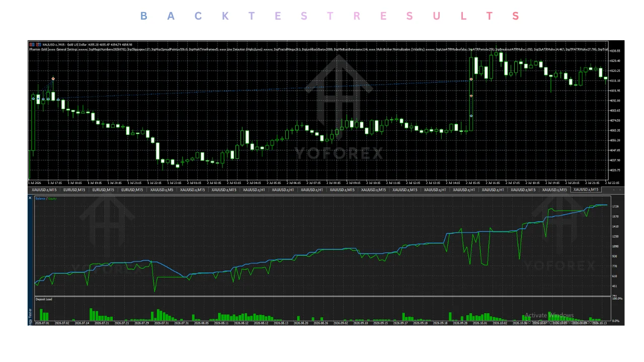The image size is (644, 362).
Task: Click the 1410 balance axis value
Action: point(616,227)
